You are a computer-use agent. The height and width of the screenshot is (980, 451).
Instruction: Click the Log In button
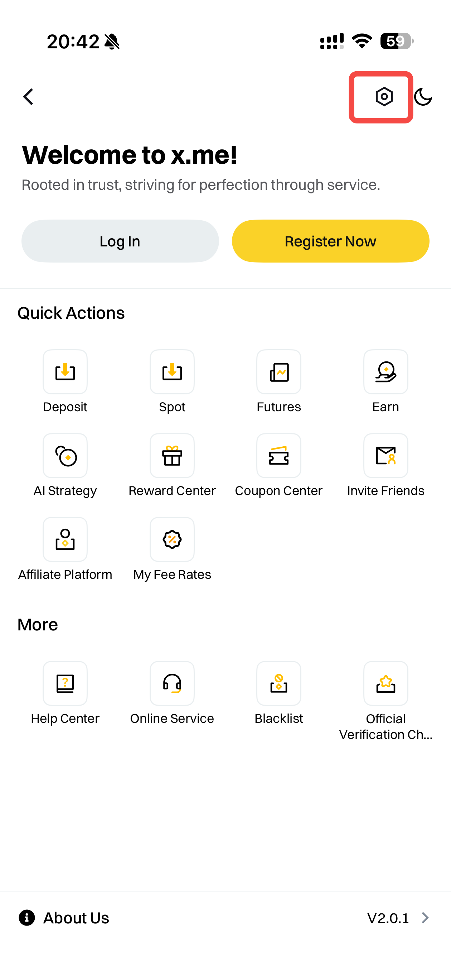[x=120, y=241]
